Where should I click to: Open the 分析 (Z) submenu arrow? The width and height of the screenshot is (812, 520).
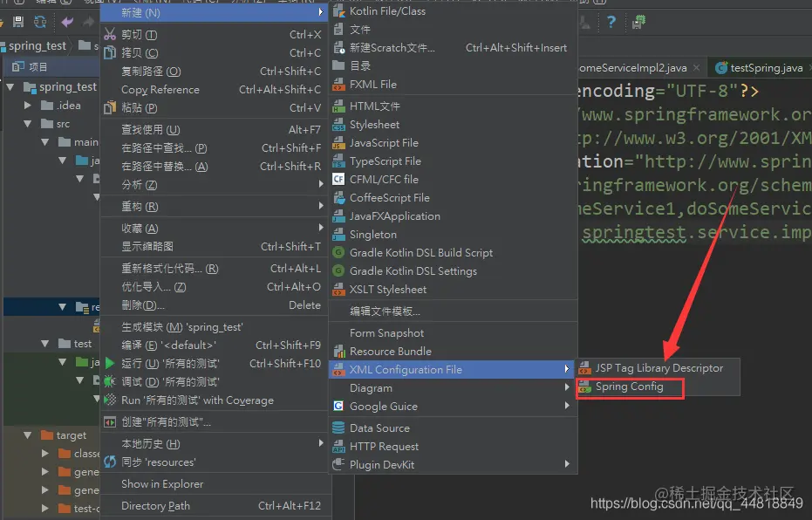click(321, 184)
